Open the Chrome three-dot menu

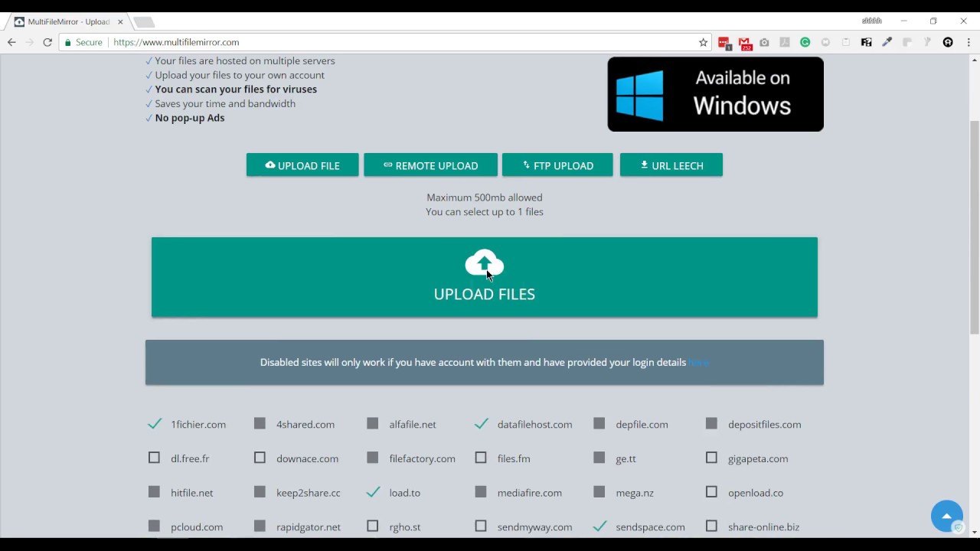(968, 42)
